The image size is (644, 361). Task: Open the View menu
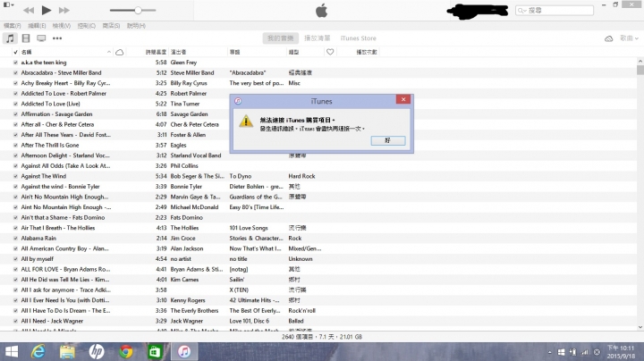click(62, 25)
